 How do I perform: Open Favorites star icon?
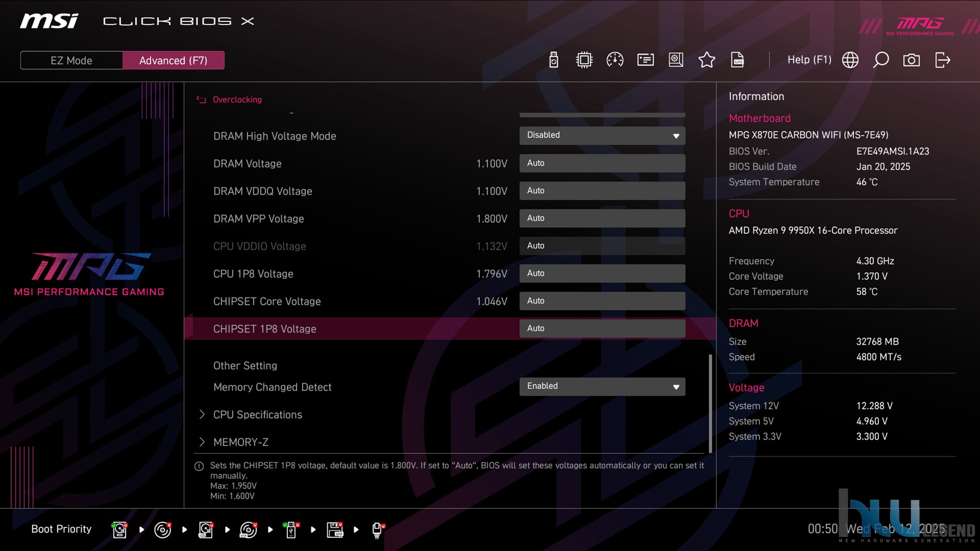[x=707, y=60]
